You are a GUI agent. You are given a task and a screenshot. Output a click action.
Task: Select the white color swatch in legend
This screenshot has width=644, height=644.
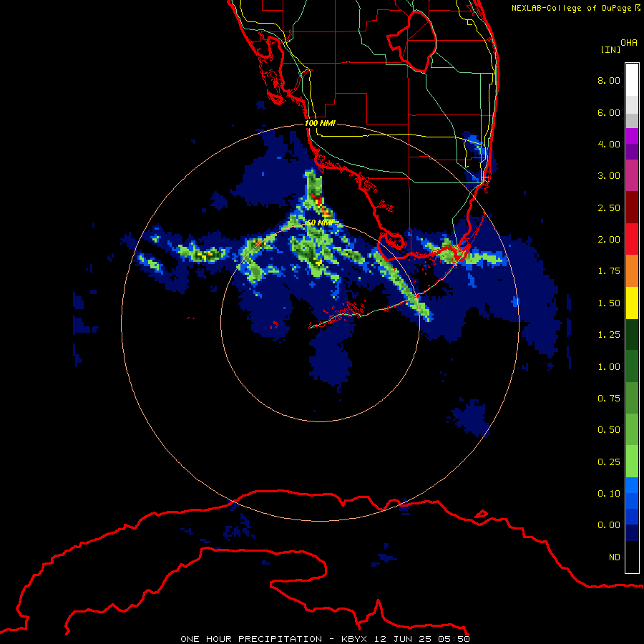pos(632,79)
